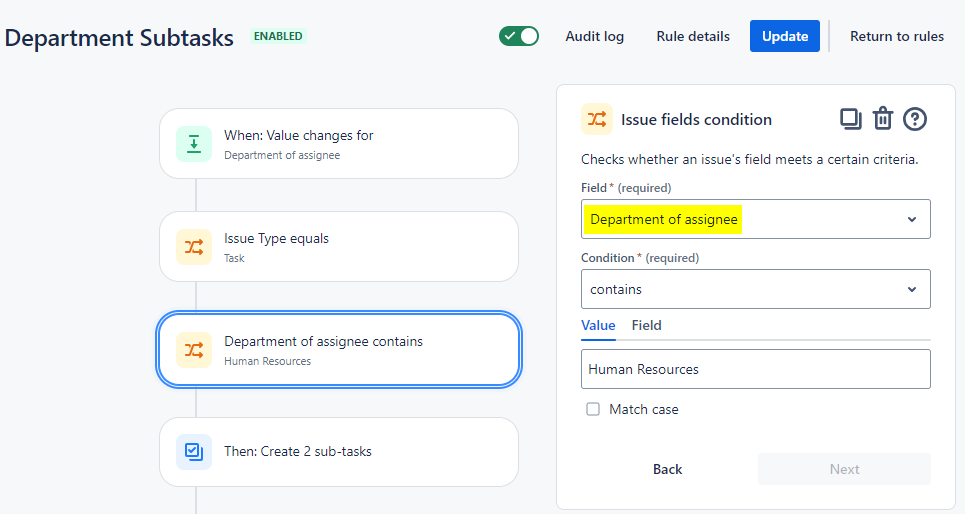This screenshot has width=965, height=514.
Task: Click the trigger icon on the Value changes card
Action: pos(193,144)
